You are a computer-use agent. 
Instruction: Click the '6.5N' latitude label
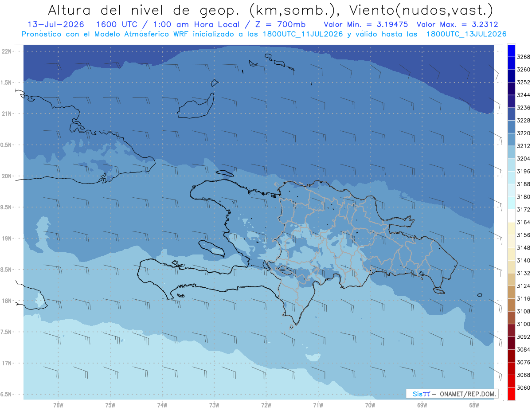coord(6,394)
